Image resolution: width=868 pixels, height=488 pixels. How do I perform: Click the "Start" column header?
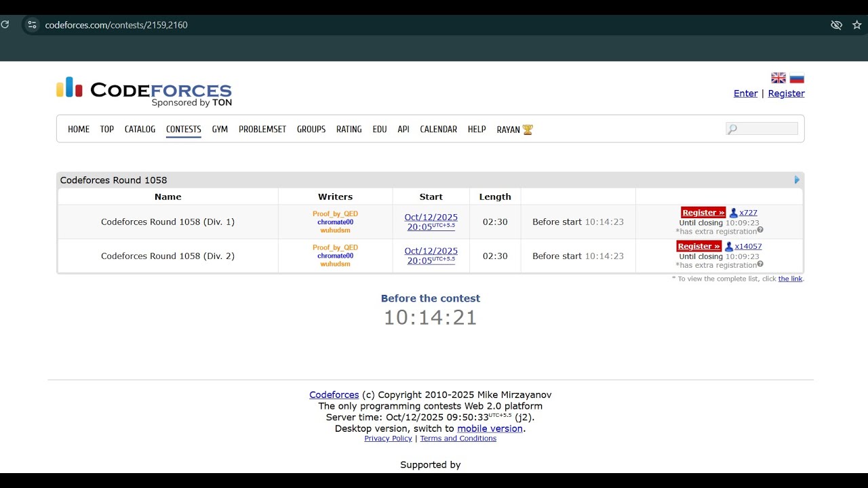[431, 197]
